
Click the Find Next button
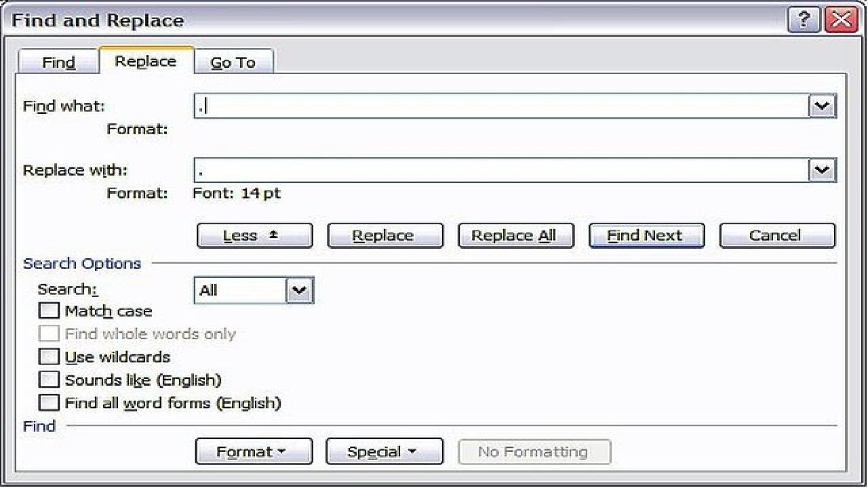pyautogui.click(x=646, y=236)
